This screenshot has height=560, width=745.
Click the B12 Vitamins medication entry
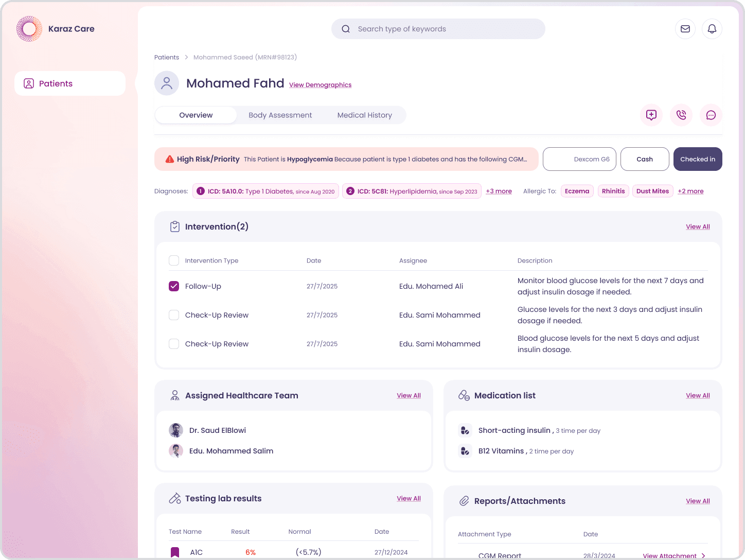click(x=526, y=451)
